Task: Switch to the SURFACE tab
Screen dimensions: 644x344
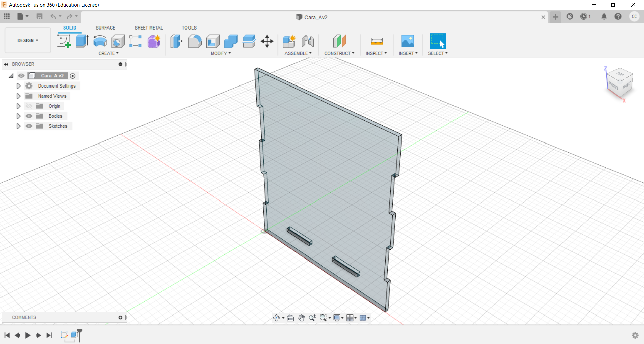Action: tap(105, 28)
